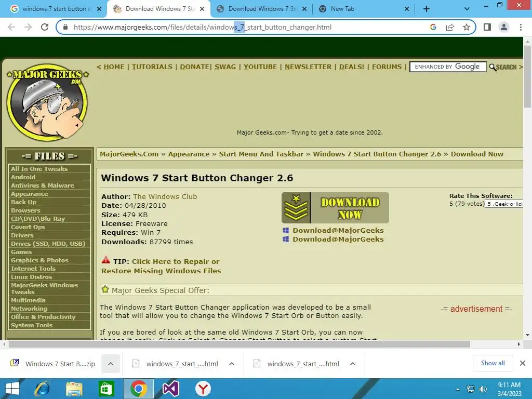Reload the page with the refresh icon
This screenshot has width=532, height=399.
click(x=45, y=27)
